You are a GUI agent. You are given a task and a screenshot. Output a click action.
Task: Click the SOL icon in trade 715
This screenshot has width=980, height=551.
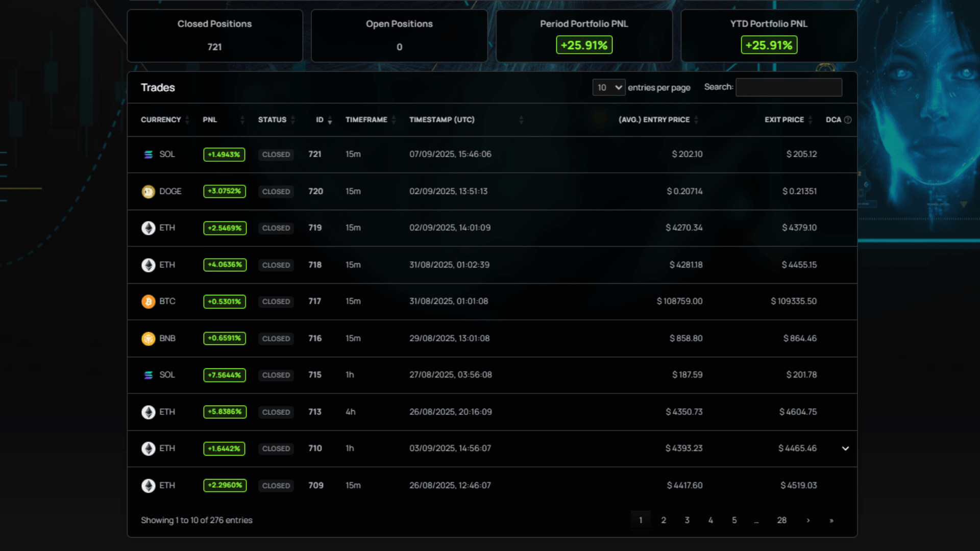pyautogui.click(x=149, y=375)
